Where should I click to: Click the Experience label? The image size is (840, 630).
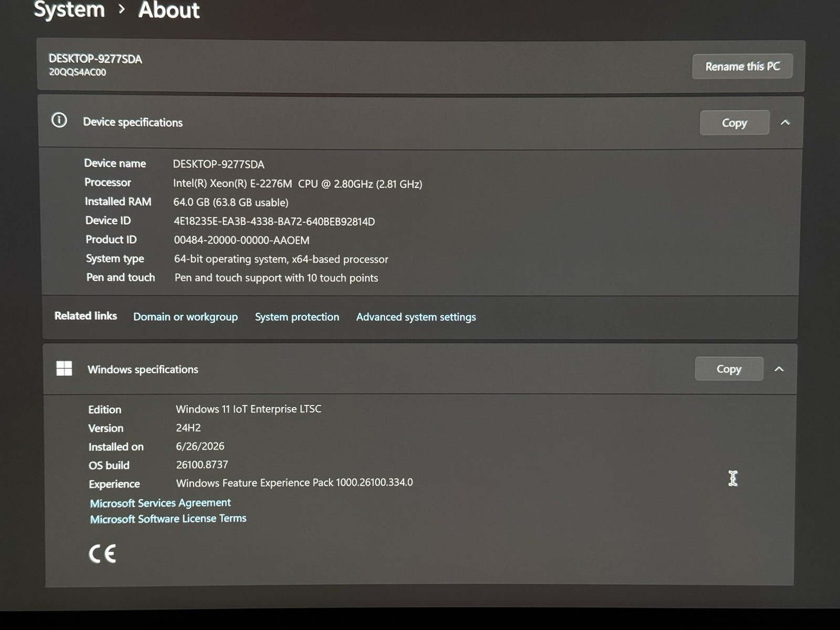click(x=114, y=484)
